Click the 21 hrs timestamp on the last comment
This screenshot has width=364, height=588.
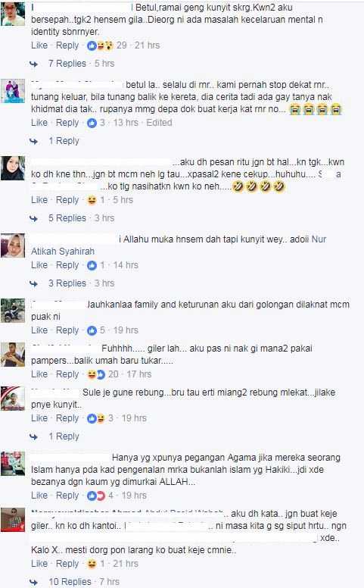pos(126,564)
